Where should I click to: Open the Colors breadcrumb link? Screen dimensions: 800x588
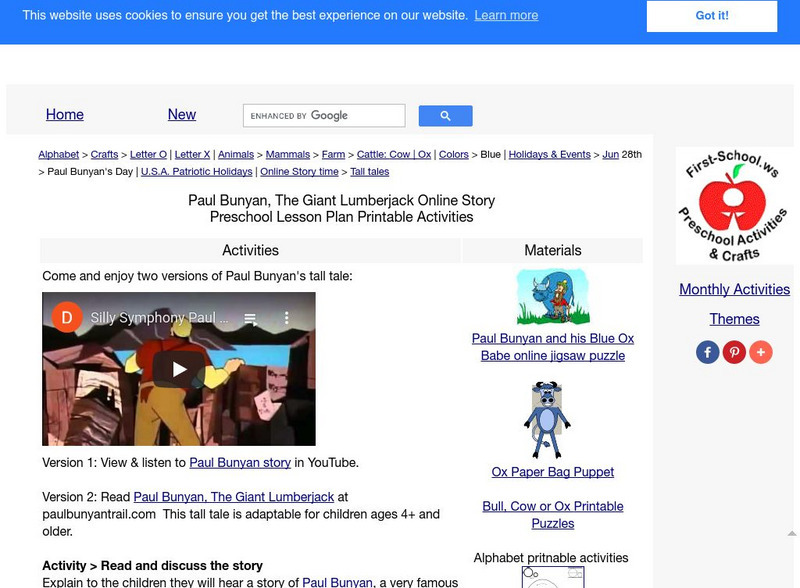454,155
